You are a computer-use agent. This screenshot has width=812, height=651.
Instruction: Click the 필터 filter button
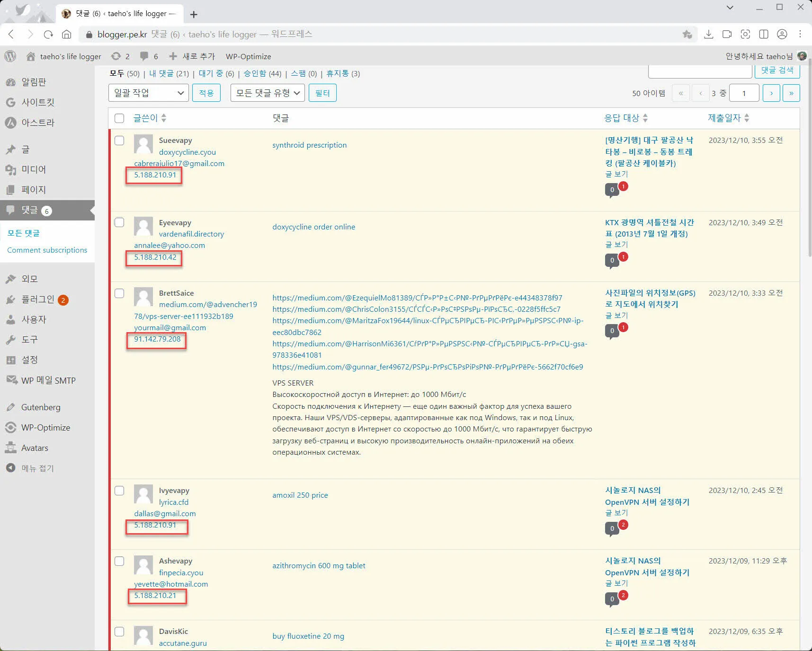click(x=322, y=93)
